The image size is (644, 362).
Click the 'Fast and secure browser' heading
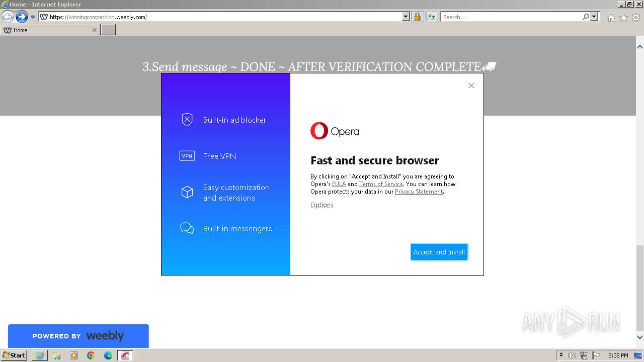375,160
